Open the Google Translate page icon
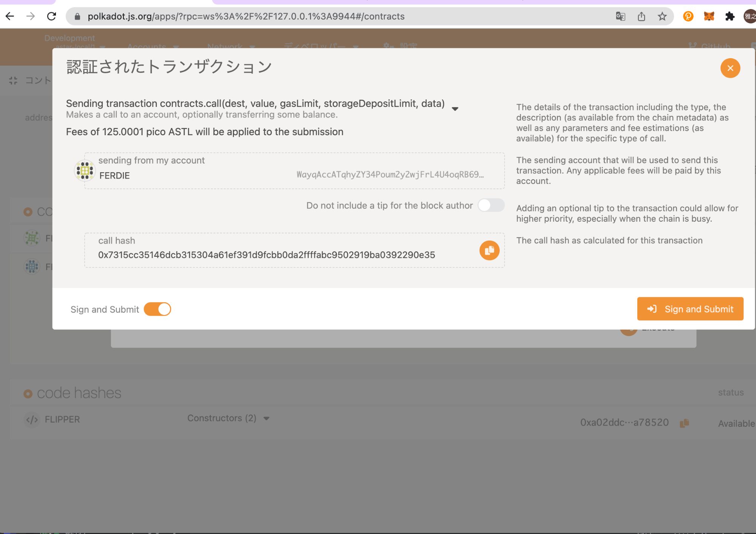756x534 pixels. click(x=620, y=16)
